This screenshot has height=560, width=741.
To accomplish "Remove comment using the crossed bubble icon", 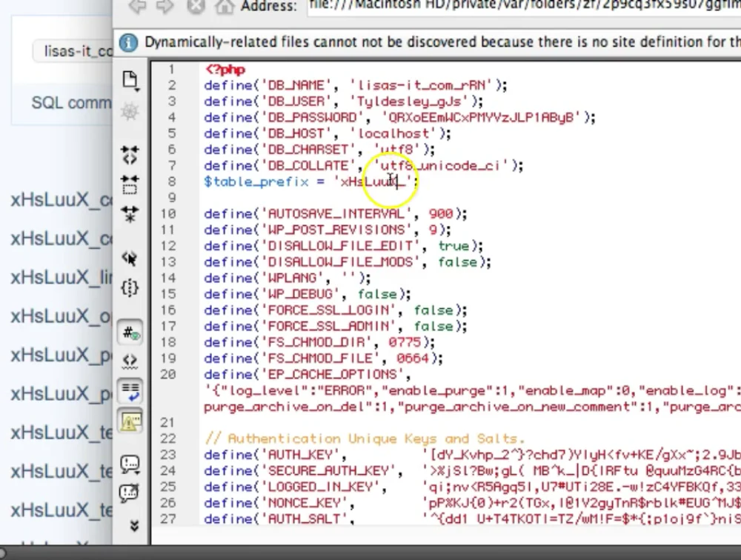I will (130, 493).
